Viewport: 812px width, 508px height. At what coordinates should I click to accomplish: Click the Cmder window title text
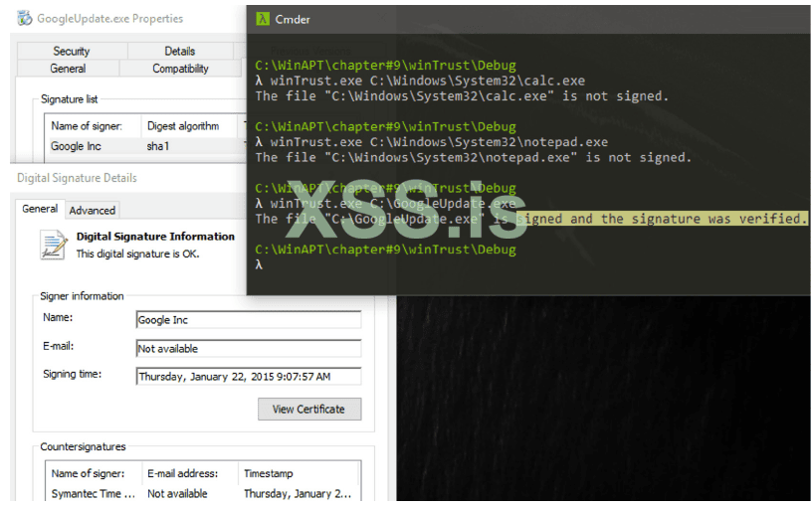click(293, 19)
